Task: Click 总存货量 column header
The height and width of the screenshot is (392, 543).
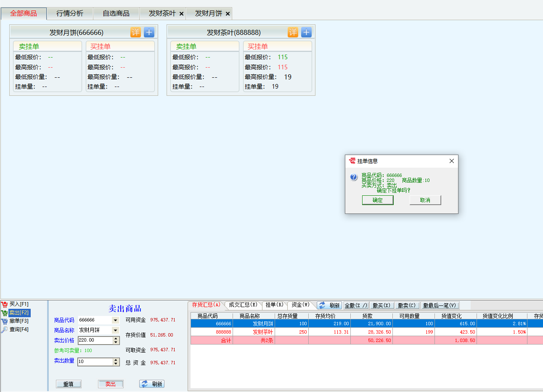Action: [291, 316]
